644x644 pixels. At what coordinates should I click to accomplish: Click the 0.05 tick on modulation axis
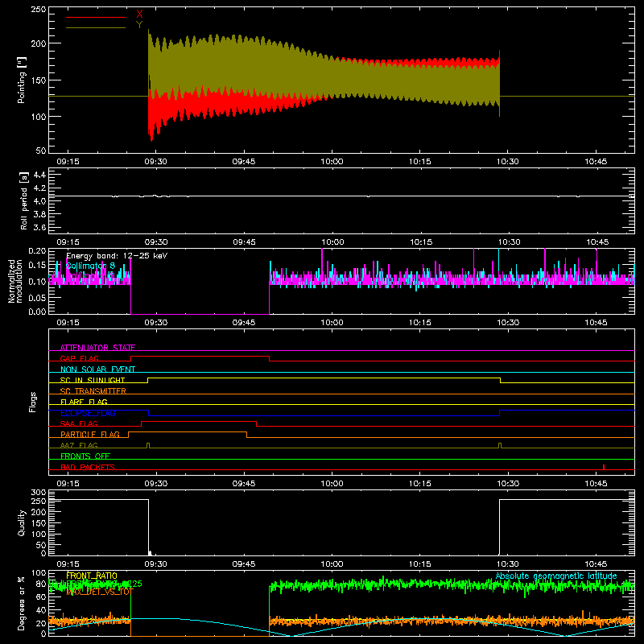(38, 297)
